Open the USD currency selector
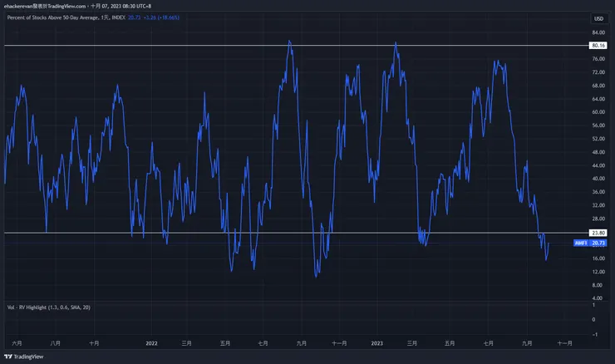 (x=598, y=18)
